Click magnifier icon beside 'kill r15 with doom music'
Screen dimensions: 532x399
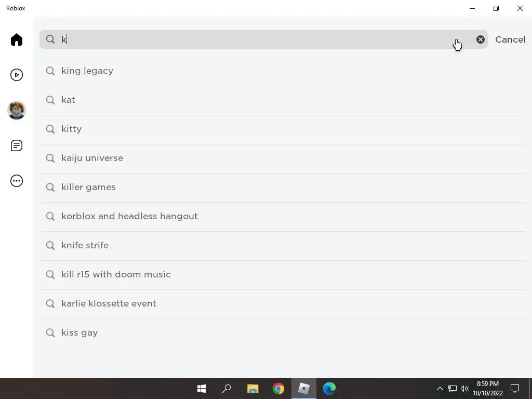(50, 275)
